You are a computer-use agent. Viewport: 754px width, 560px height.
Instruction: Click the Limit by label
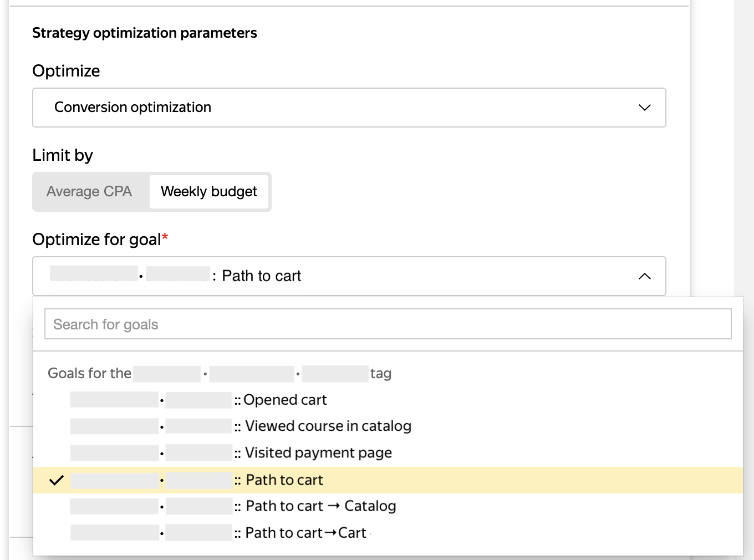(63, 155)
